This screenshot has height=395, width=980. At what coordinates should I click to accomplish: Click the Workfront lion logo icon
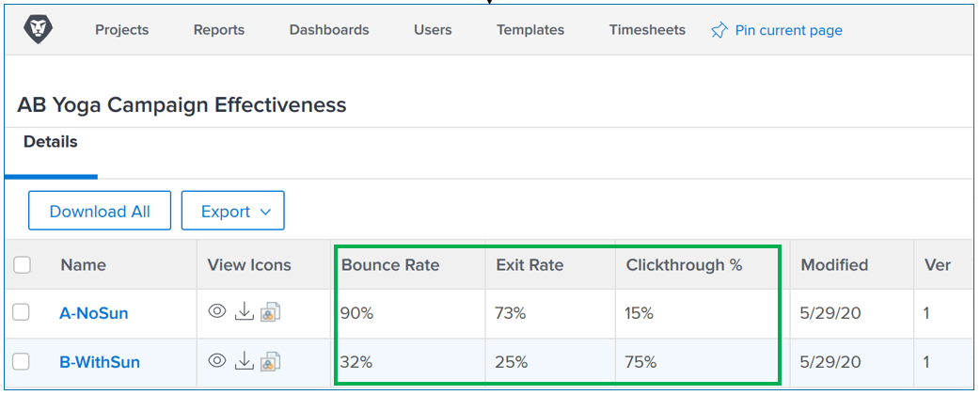39,29
